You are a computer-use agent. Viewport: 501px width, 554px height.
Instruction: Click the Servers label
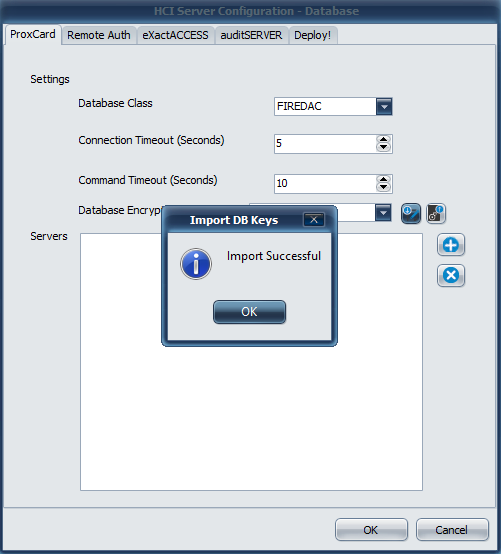[x=49, y=236]
